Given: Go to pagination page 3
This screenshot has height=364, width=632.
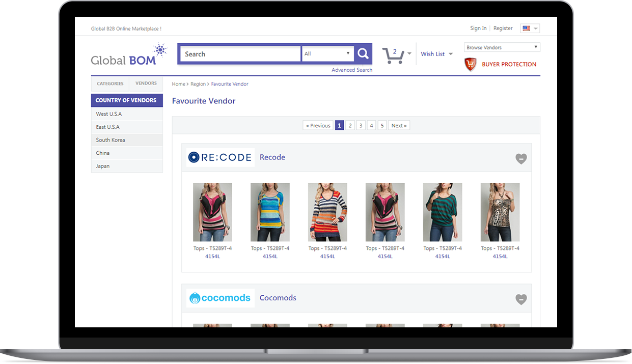Looking at the screenshot, I should 361,126.
